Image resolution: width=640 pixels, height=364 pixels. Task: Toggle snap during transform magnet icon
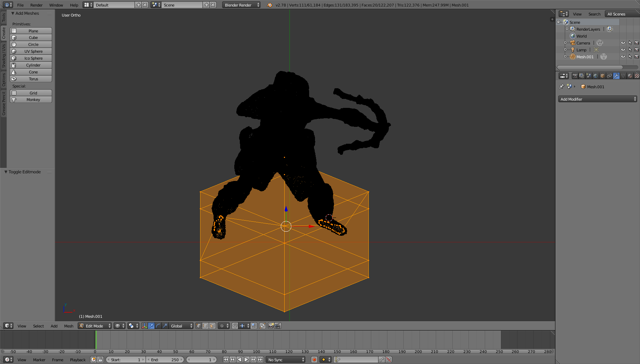(235, 326)
